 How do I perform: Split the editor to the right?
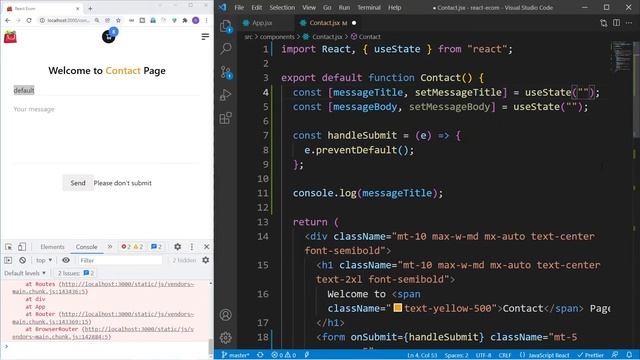[x=616, y=23]
